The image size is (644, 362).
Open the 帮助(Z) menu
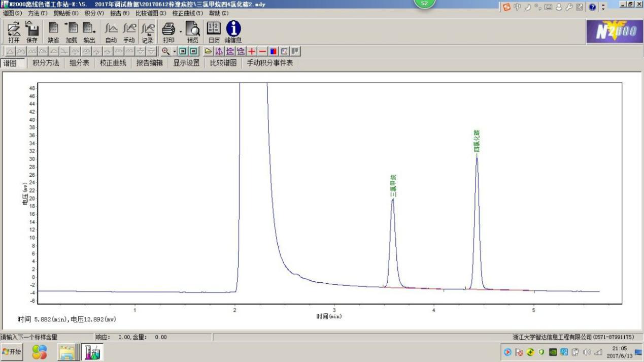tap(219, 13)
